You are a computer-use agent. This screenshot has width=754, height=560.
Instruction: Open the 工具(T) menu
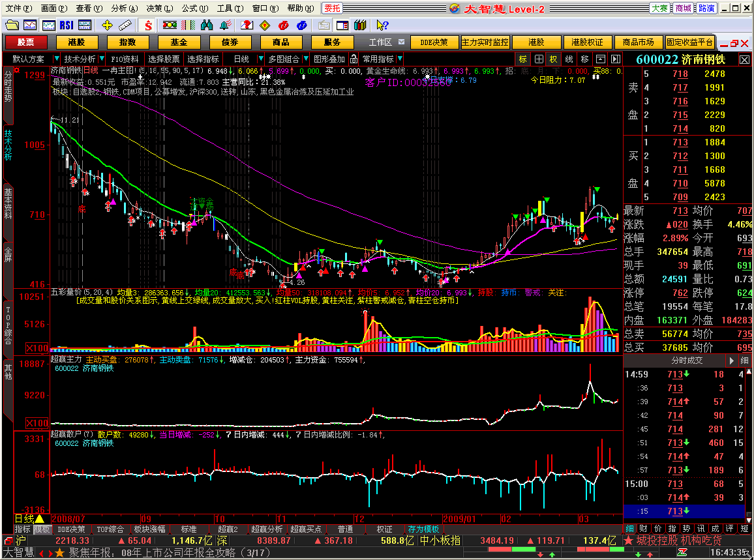(230, 8)
